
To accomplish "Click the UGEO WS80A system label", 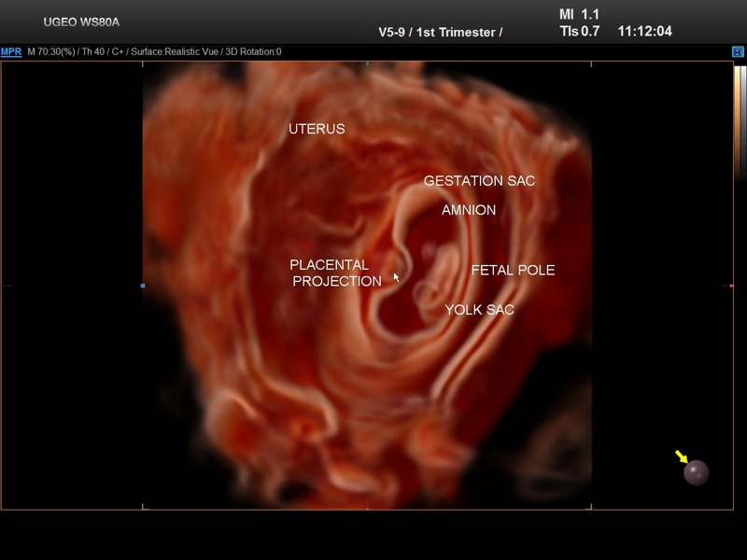I will click(81, 22).
